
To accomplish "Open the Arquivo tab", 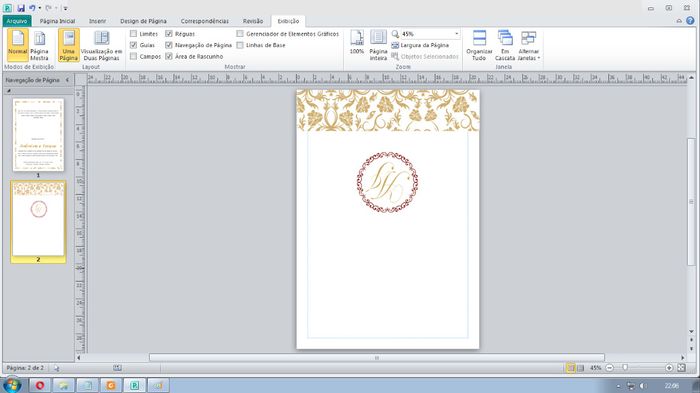I will point(17,21).
